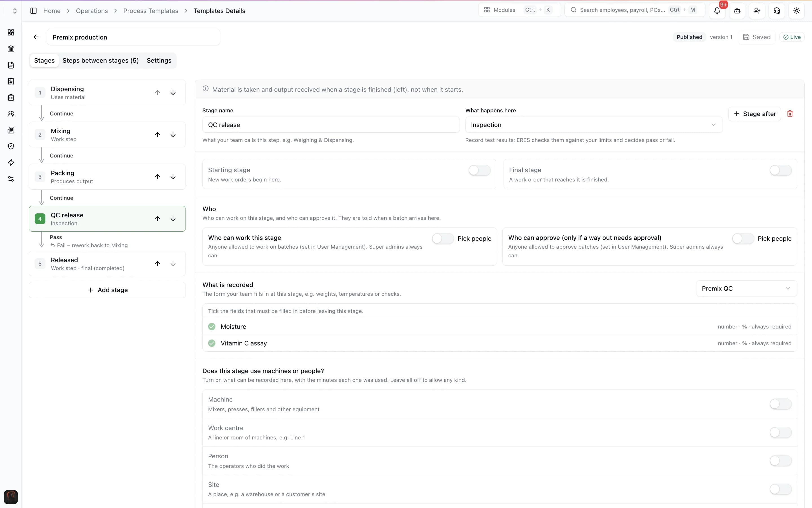This screenshot has height=508, width=812.
Task: Click the search employees field
Action: 634,10
